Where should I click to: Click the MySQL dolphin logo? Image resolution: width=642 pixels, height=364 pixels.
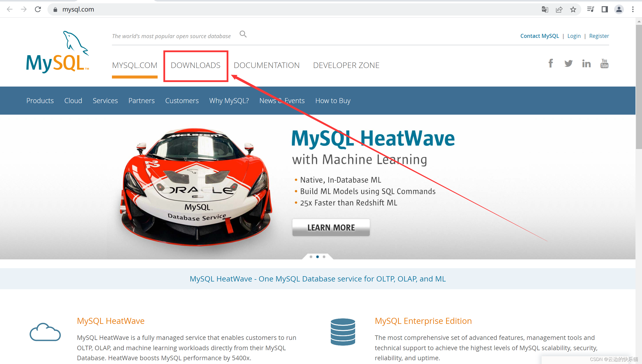click(x=58, y=52)
